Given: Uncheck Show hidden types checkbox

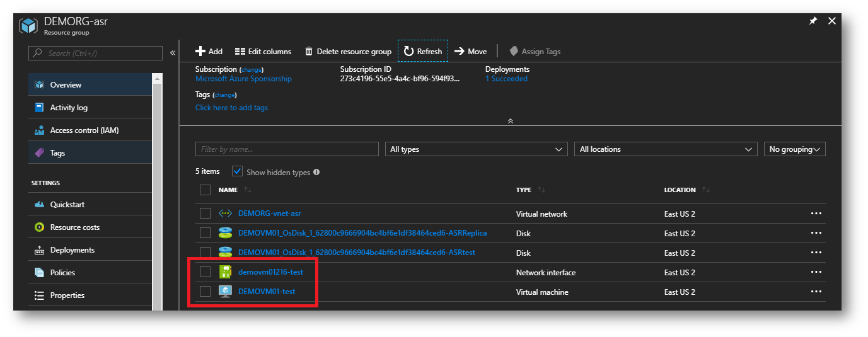Looking at the screenshot, I should coord(237,171).
